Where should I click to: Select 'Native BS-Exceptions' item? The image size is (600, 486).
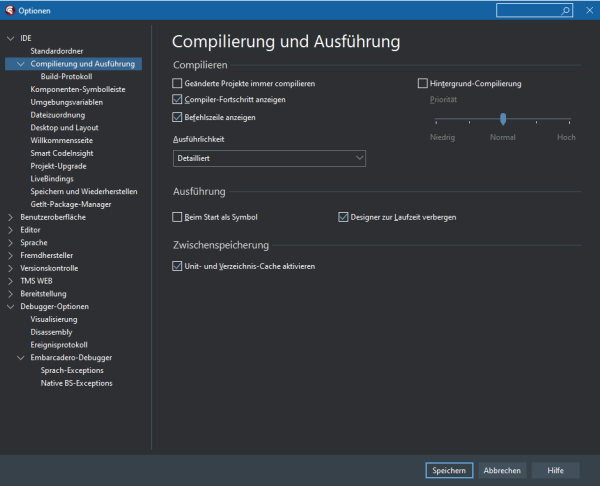coord(77,383)
